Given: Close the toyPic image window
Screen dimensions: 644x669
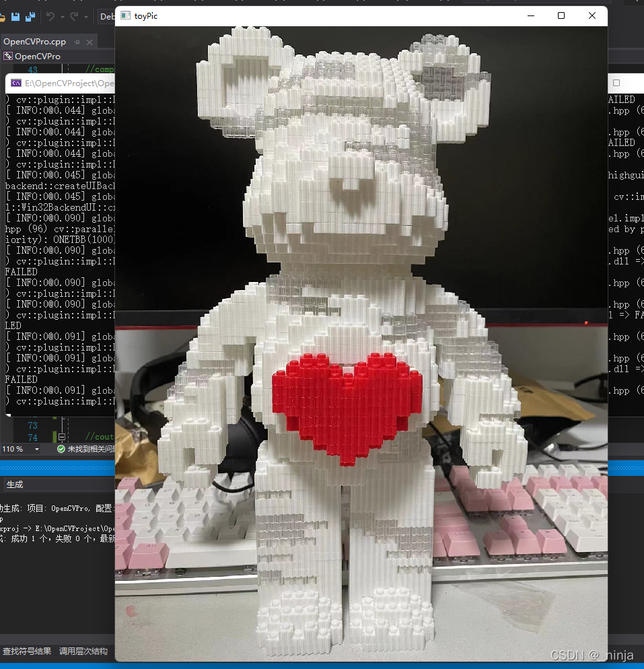Looking at the screenshot, I should [592, 15].
